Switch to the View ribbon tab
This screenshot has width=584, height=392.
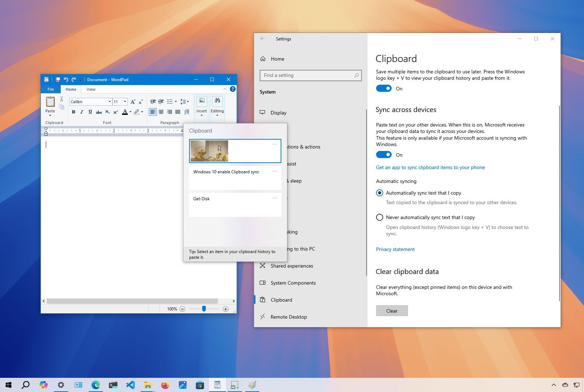click(91, 89)
